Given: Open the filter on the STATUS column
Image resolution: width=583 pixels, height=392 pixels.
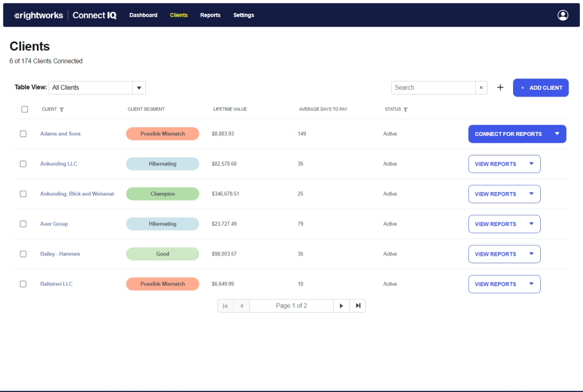Looking at the screenshot, I should coord(405,110).
